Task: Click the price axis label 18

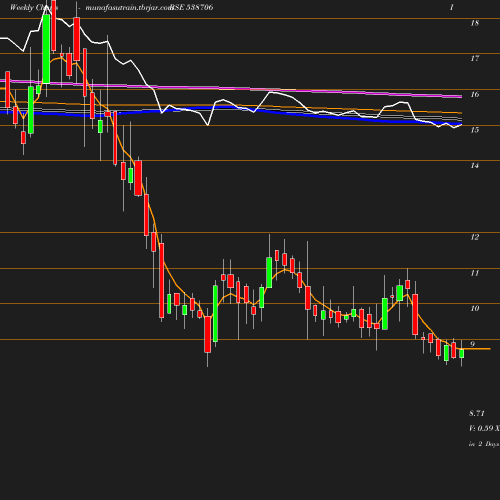Action: 475,23
